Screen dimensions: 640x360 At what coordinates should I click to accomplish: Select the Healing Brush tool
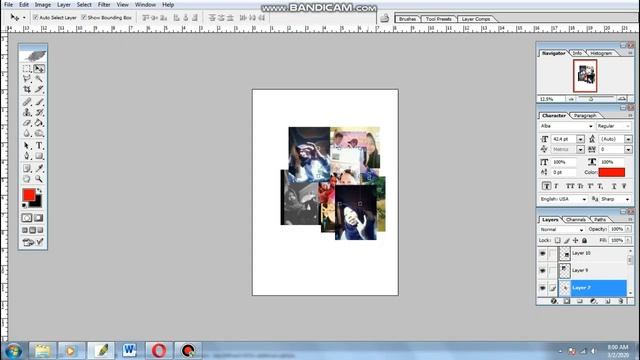tap(27, 102)
